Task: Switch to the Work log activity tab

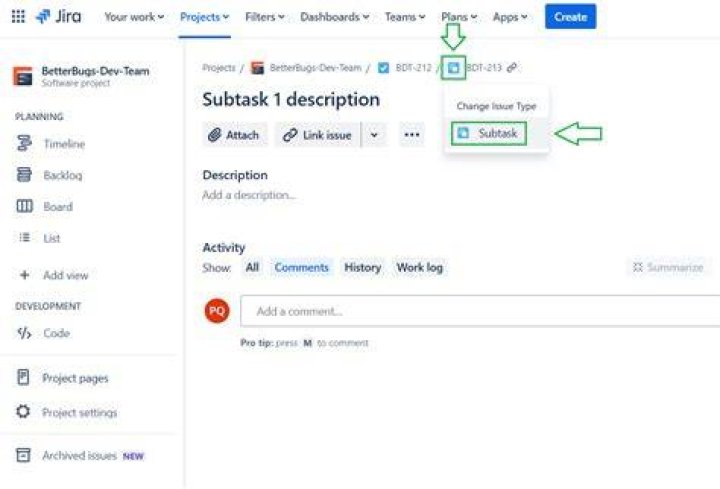Action: (x=420, y=268)
